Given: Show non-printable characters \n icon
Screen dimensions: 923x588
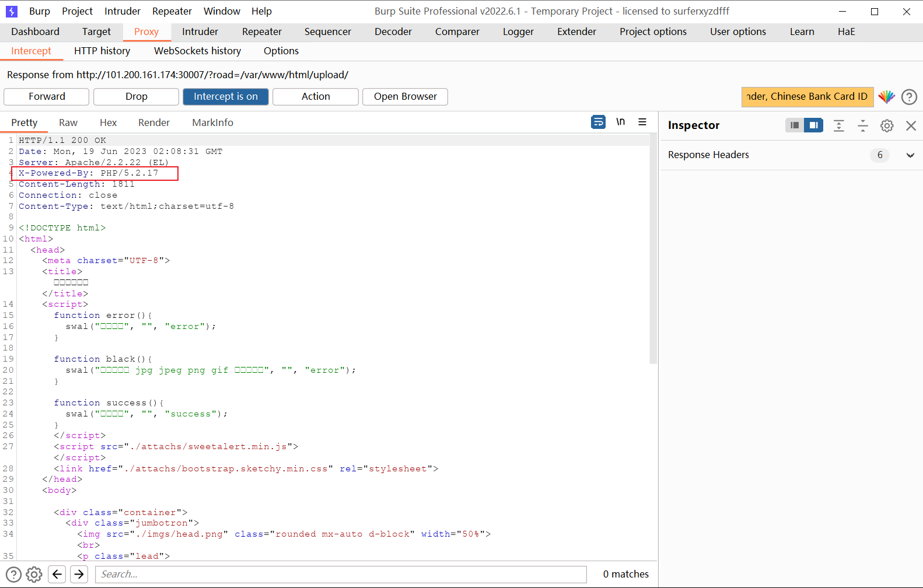Looking at the screenshot, I should click(x=620, y=122).
